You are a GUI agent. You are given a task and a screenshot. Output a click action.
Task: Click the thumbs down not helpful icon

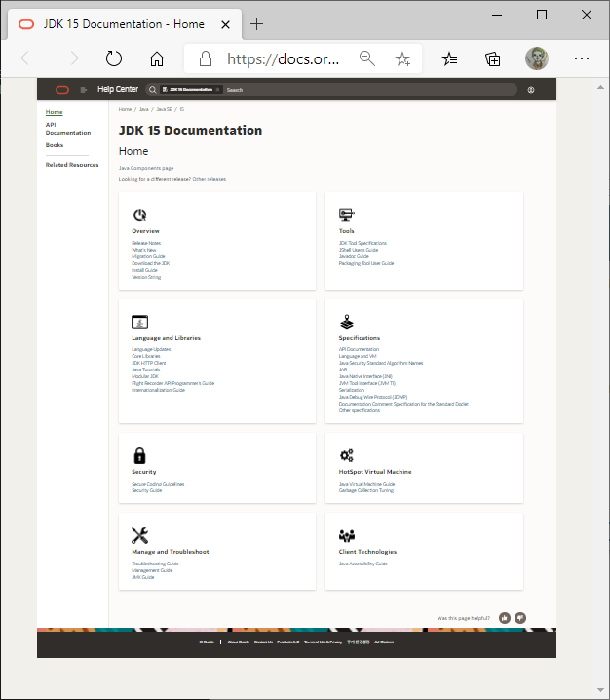click(520, 618)
